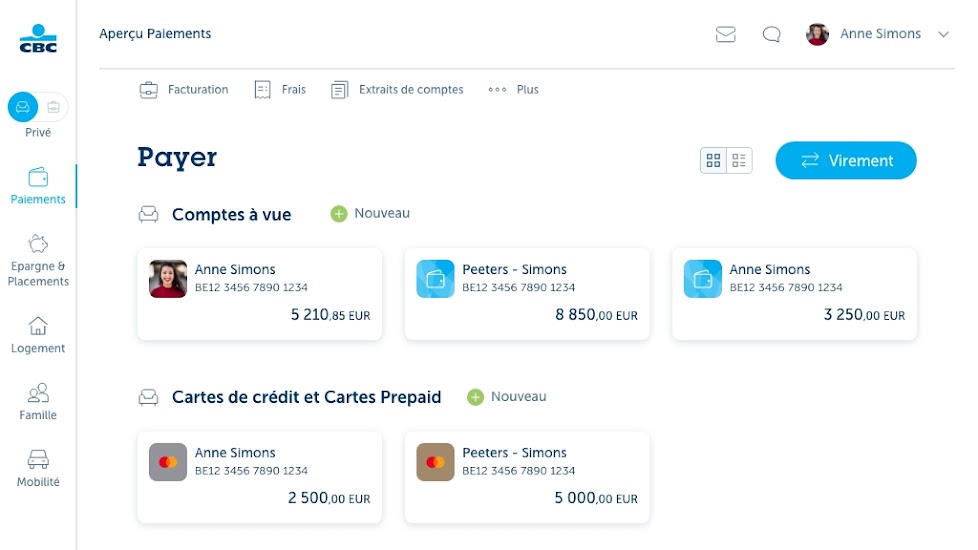Open Peeters - Simons 8 850,00 EUR account
This screenshot has height=550, width=978.
click(527, 294)
